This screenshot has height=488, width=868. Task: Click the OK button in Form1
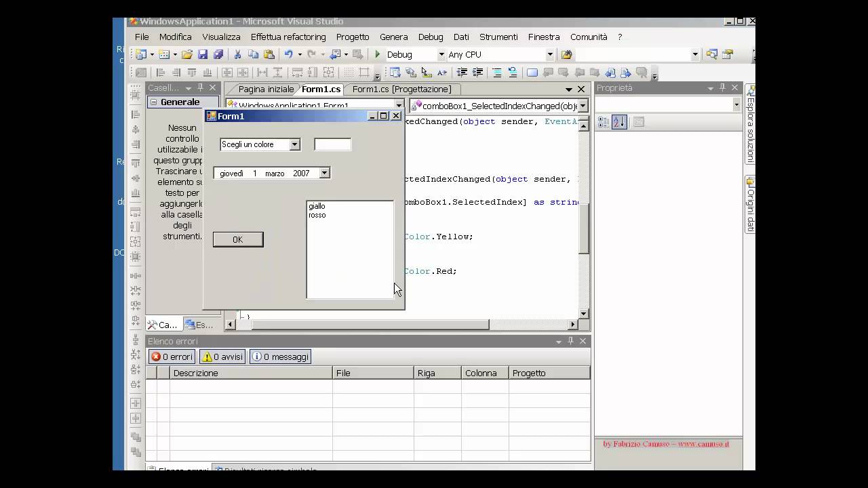[x=238, y=239]
